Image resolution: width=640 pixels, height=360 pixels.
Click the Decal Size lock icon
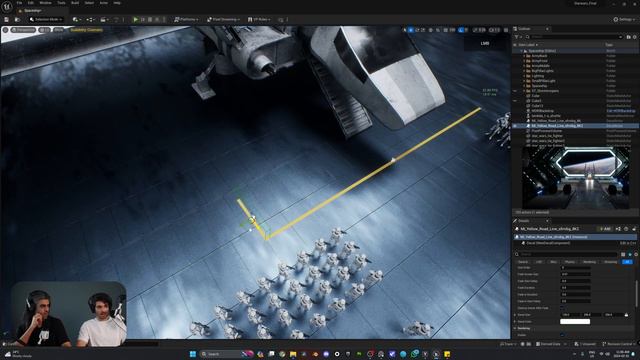click(627, 315)
